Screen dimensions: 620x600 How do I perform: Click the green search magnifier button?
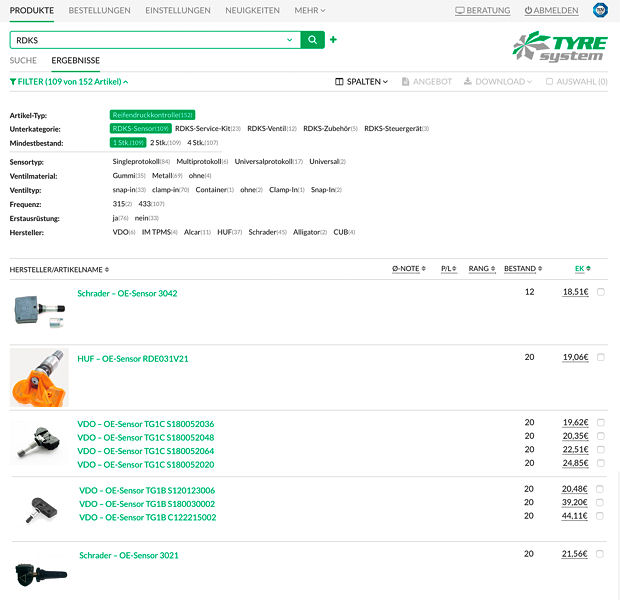click(312, 40)
